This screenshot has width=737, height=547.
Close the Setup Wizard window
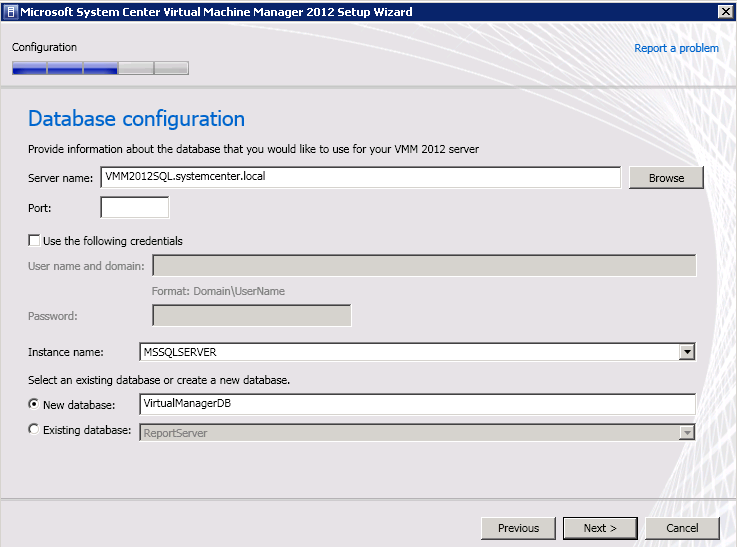[725, 11]
